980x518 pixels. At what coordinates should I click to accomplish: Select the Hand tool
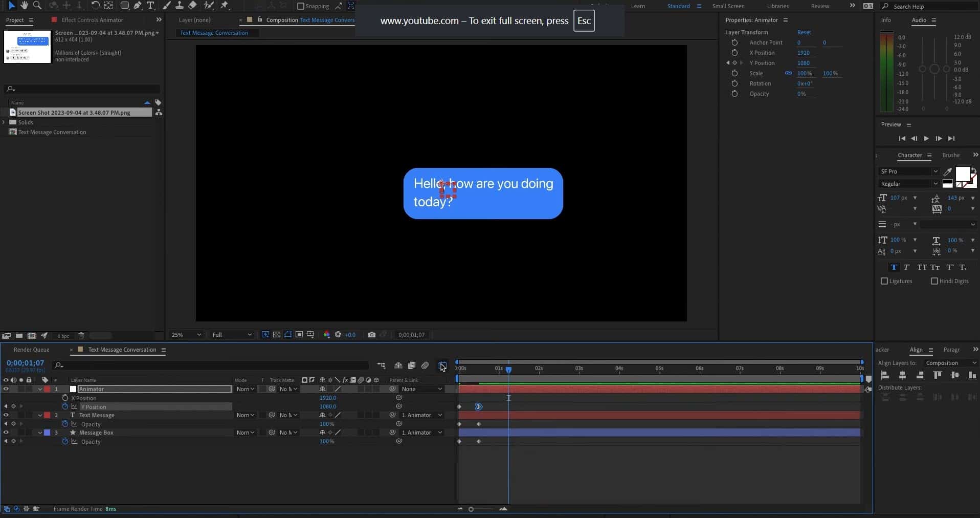(x=24, y=6)
